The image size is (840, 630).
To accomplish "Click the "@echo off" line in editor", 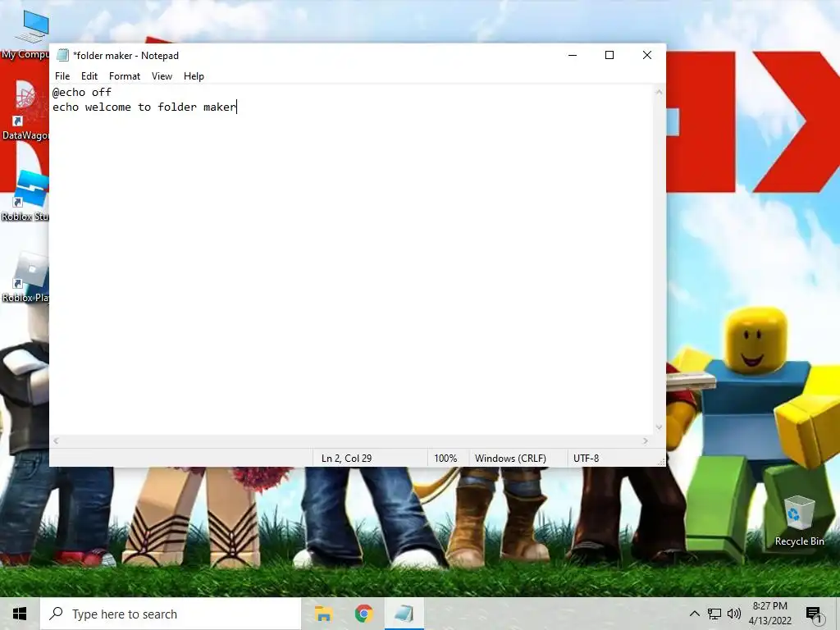I will pos(82,92).
